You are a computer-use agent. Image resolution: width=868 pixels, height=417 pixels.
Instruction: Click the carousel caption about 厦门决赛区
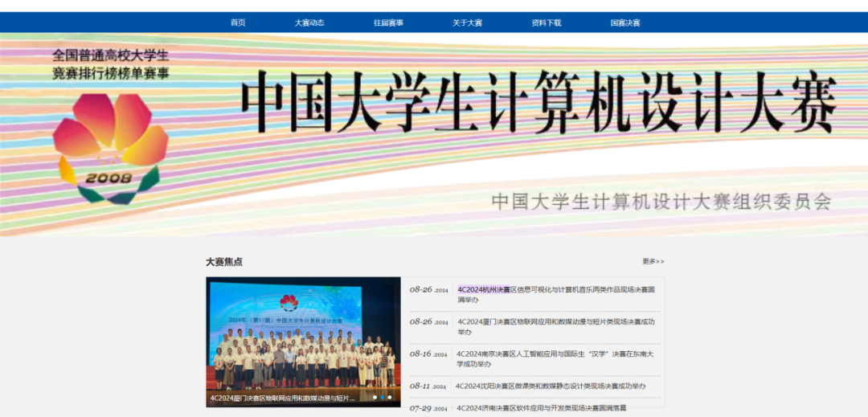click(x=282, y=398)
